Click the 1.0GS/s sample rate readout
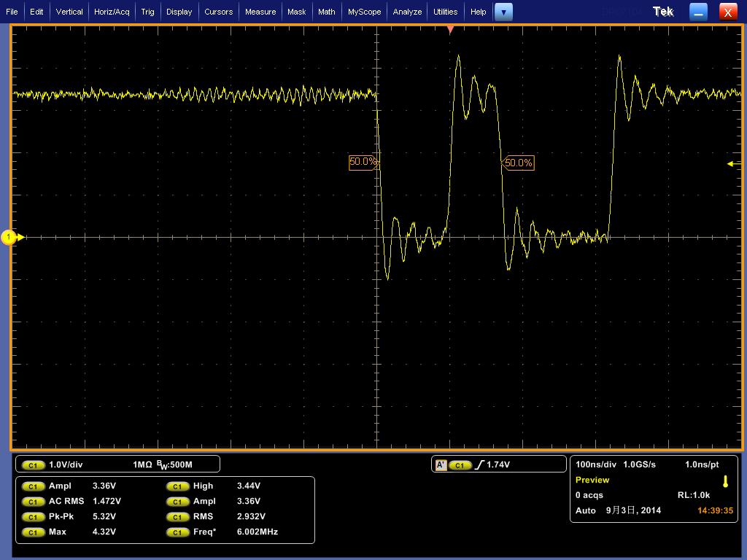The height and width of the screenshot is (560, 747). click(x=639, y=464)
